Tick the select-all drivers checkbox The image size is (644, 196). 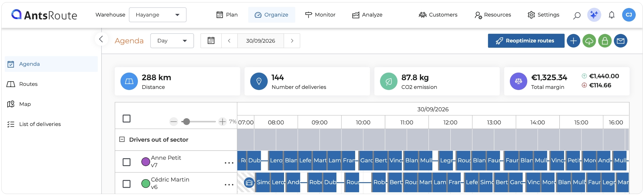coord(126,119)
